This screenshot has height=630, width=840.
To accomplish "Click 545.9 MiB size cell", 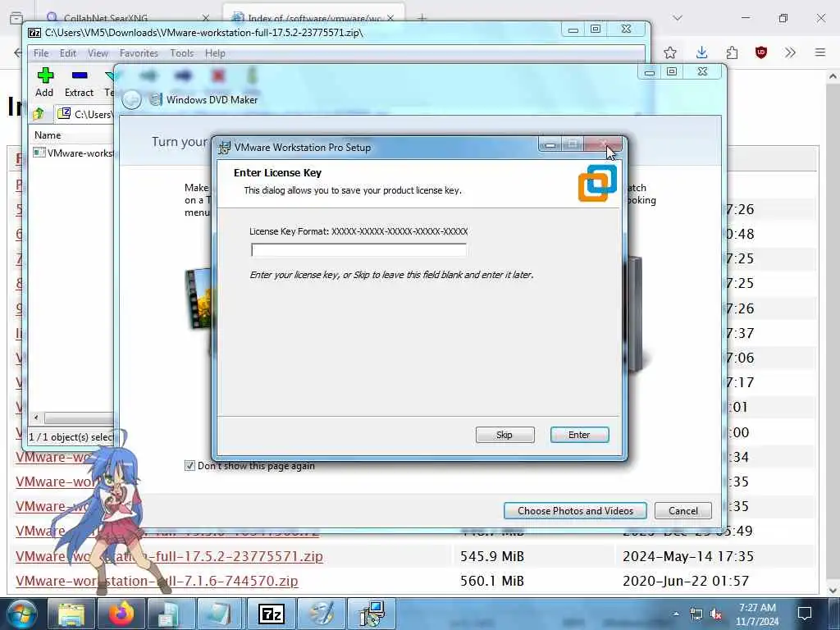I will click(492, 556).
